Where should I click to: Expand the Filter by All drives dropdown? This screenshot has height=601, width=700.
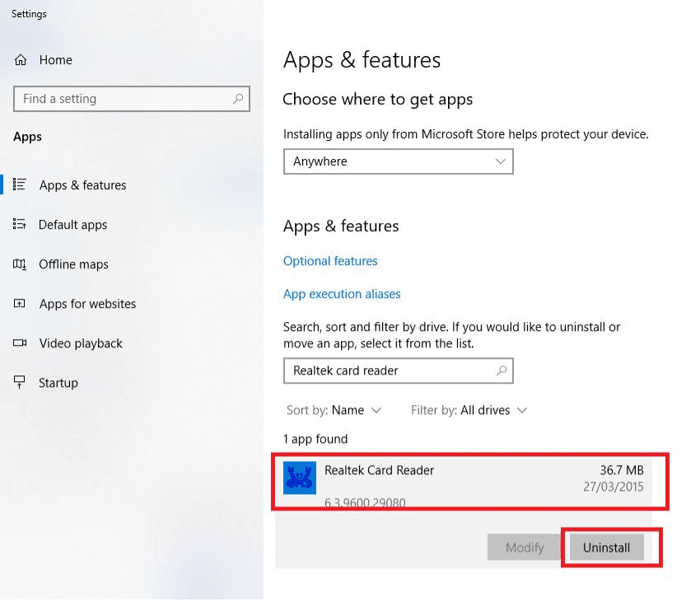(x=469, y=410)
